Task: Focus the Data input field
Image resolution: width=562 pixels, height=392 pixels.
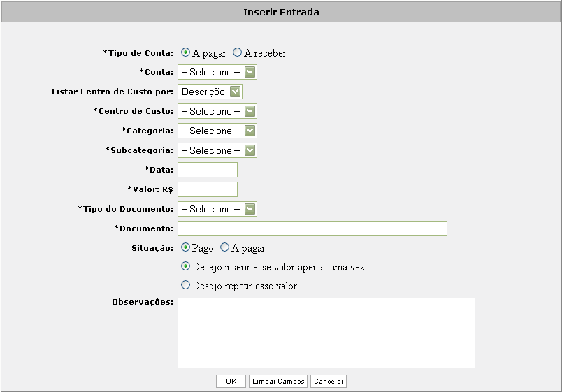Action: pos(208,170)
